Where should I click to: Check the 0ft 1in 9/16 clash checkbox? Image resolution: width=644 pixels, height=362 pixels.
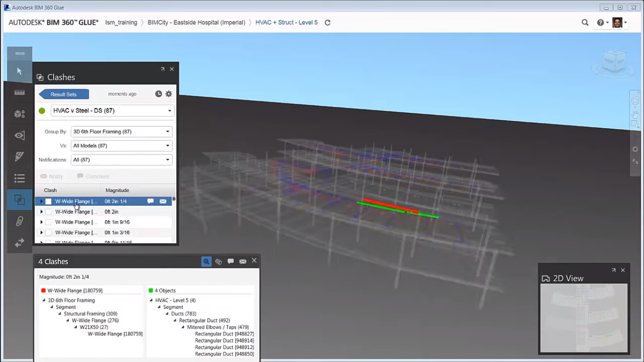[x=48, y=222]
